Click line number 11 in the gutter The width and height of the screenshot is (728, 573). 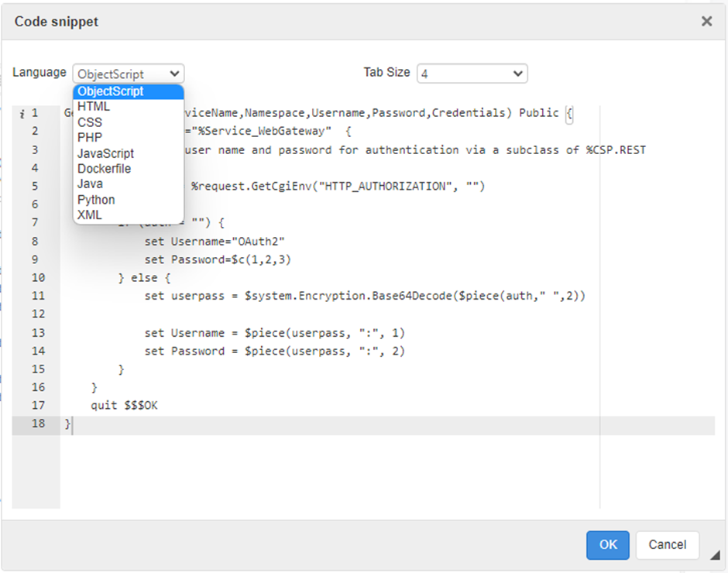click(37, 296)
